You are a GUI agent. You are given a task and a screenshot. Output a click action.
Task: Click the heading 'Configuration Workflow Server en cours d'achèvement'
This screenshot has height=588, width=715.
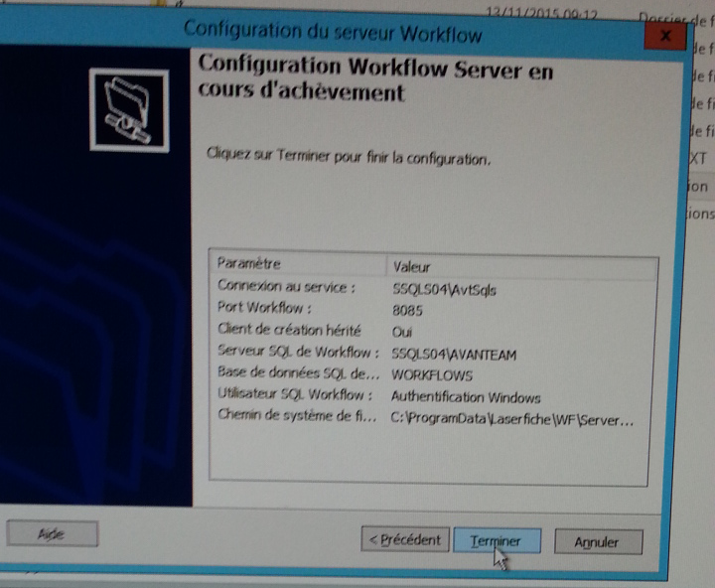click(374, 78)
